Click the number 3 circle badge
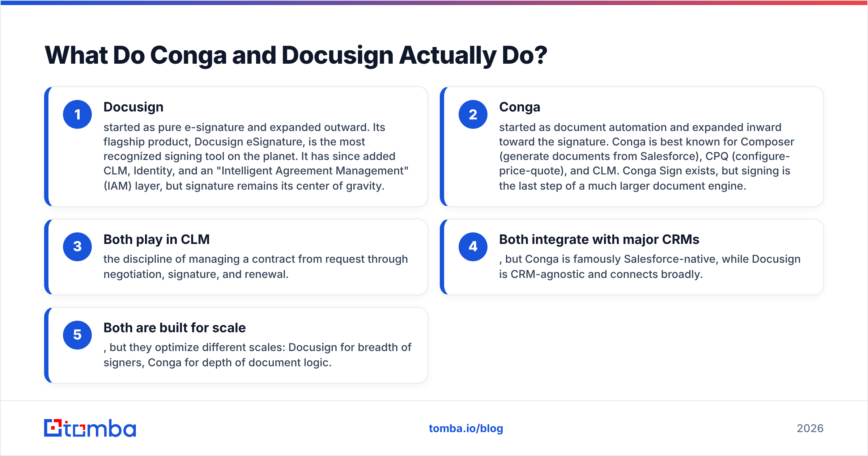 (x=77, y=246)
